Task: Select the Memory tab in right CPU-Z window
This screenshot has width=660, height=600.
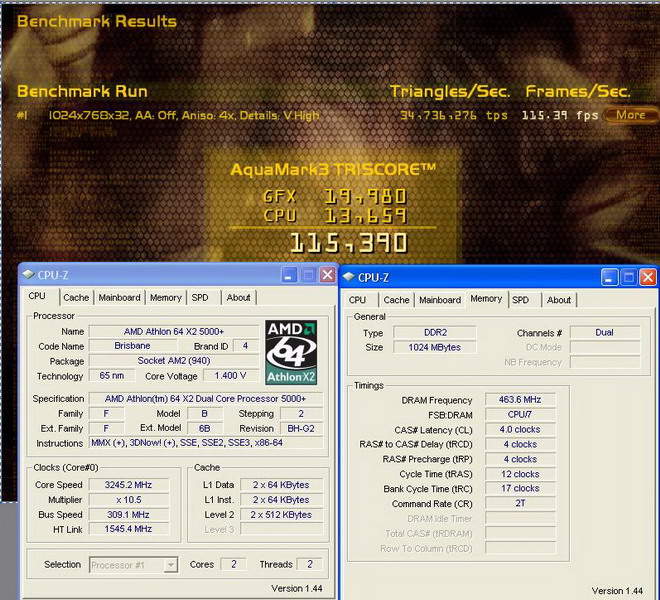Action: [486, 299]
